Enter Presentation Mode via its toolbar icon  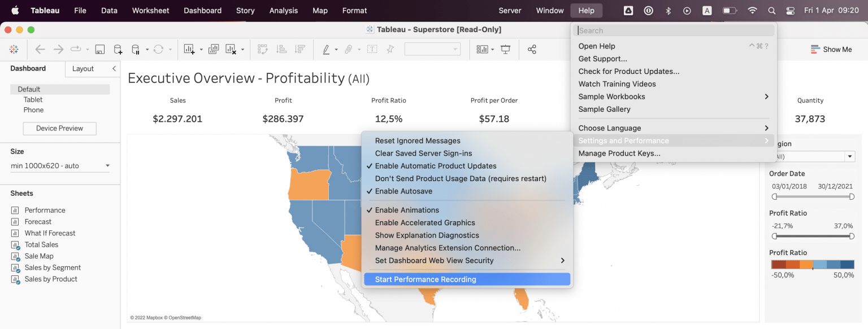coord(505,49)
